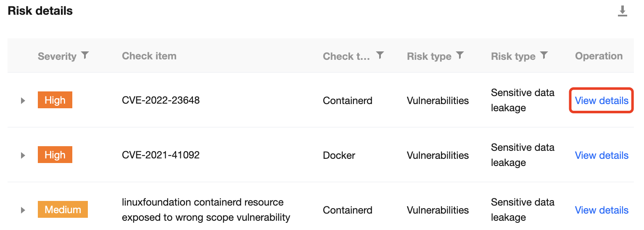Viewport: 644px width, 230px height.
Task: Click the High badge on the CVE-2021-41092 row
Action: [55, 155]
